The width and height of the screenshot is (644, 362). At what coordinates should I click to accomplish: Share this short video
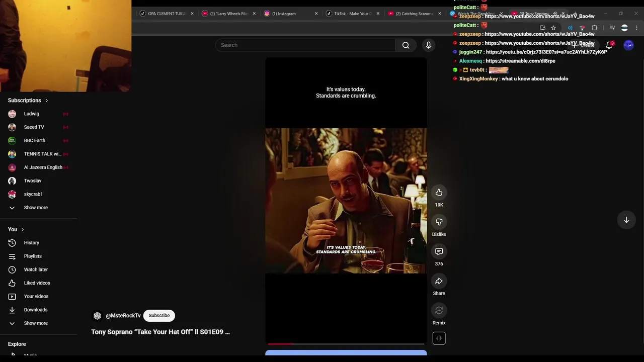coord(439,281)
